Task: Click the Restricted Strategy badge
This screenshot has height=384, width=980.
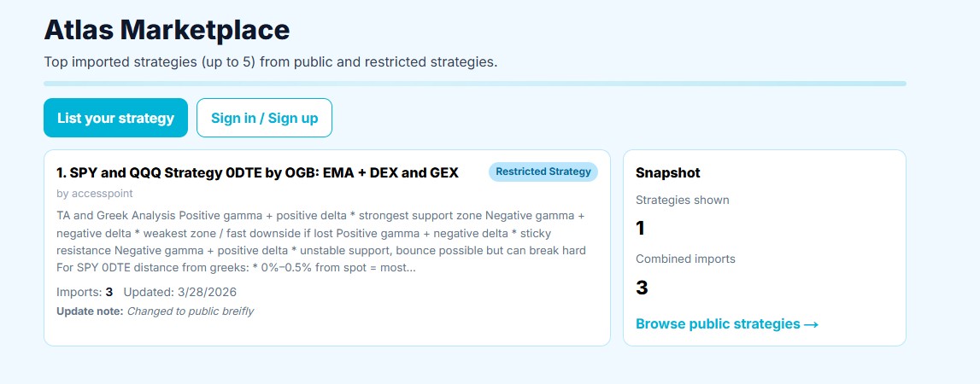Action: [543, 172]
